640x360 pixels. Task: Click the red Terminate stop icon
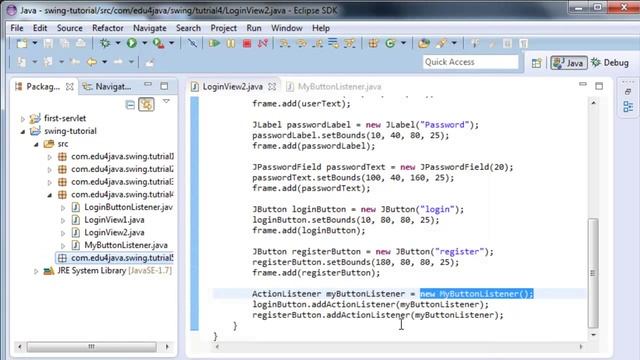(x=247, y=43)
